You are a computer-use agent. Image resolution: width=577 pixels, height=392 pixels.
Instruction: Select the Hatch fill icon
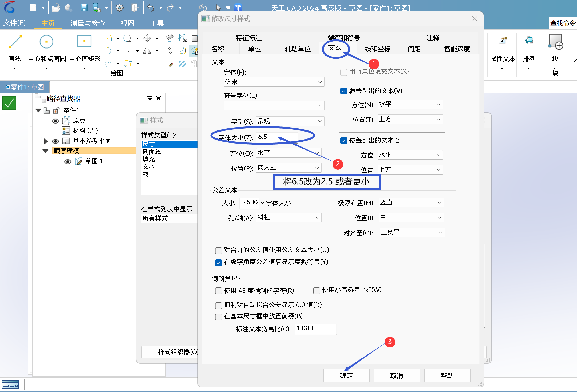[x=182, y=64]
